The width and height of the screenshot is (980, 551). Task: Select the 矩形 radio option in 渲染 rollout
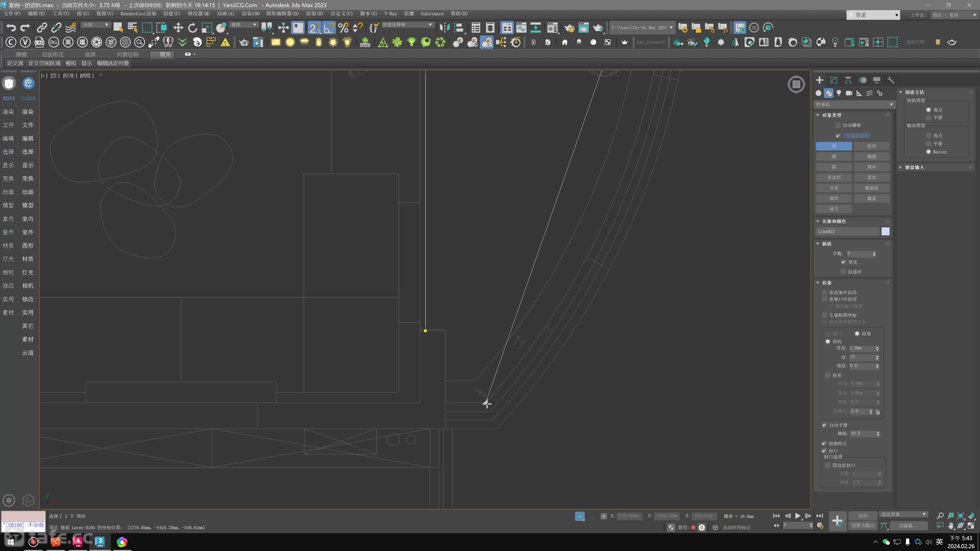click(x=828, y=375)
